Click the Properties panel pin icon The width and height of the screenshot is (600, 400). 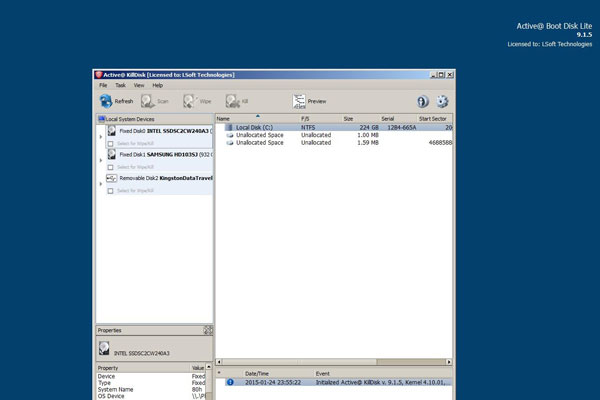(x=208, y=330)
